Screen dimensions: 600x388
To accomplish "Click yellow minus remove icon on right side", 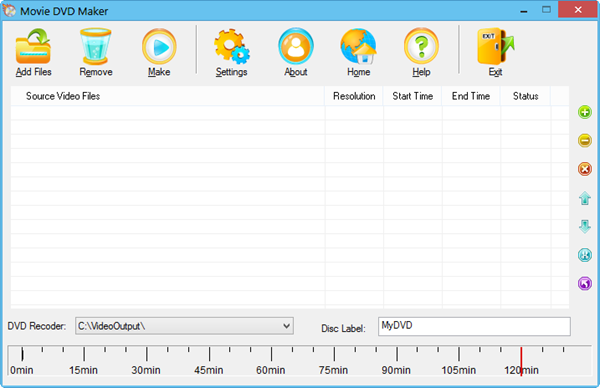I will (585, 140).
